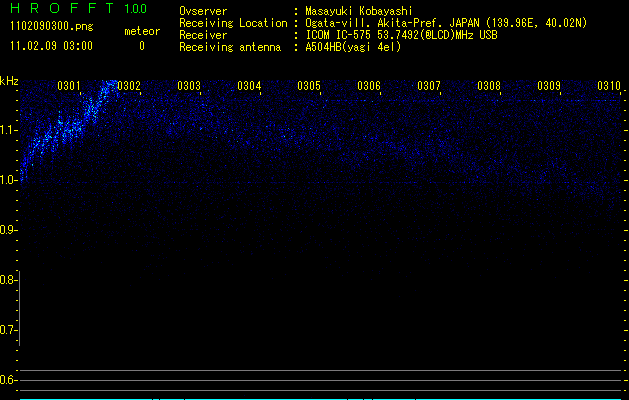The width and height of the screenshot is (629, 400).
Task: Click the 0303 time marker
Action: (189, 86)
